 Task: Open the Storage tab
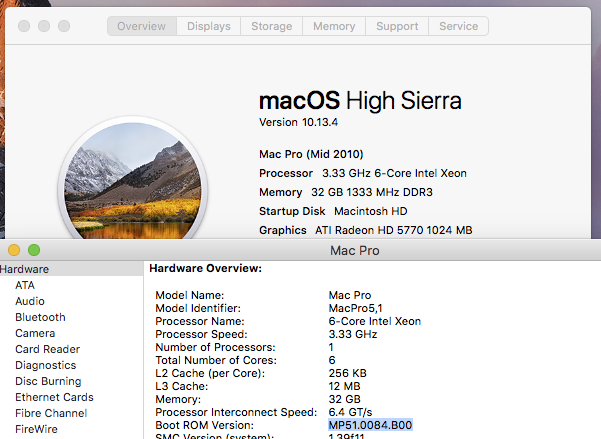pos(271,26)
